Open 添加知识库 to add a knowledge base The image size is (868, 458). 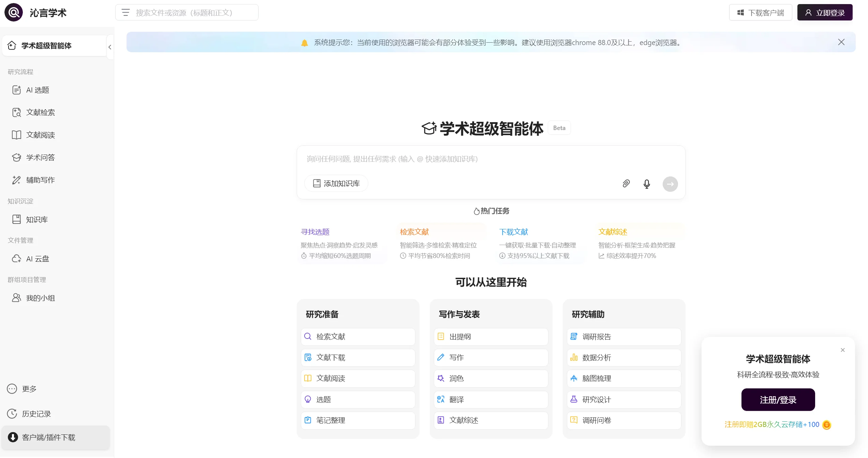click(x=336, y=183)
